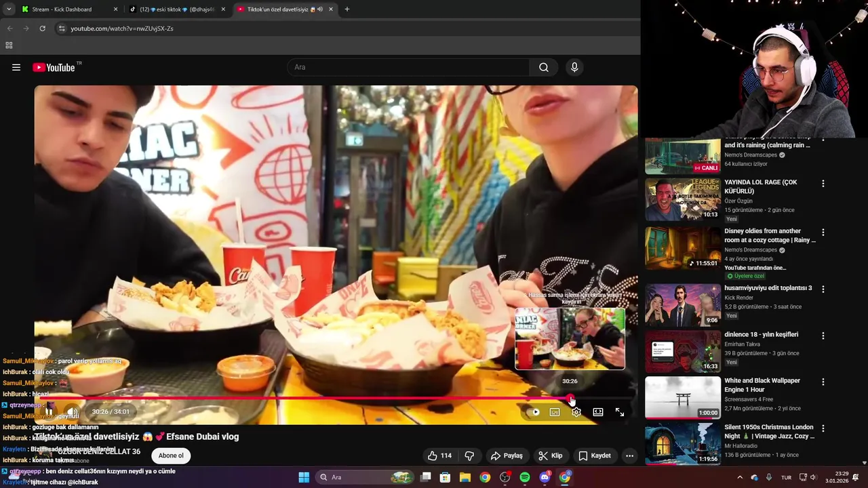Switch to theater mode

(x=598, y=411)
